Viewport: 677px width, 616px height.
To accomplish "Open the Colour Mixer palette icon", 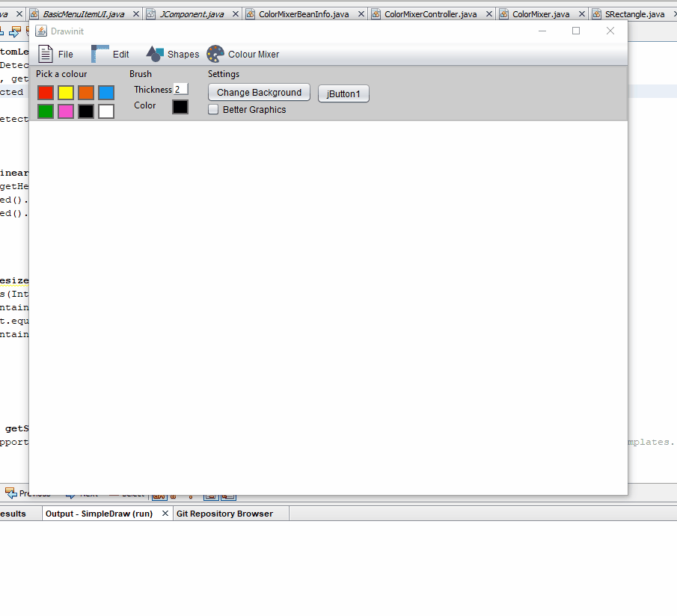I will coord(215,54).
